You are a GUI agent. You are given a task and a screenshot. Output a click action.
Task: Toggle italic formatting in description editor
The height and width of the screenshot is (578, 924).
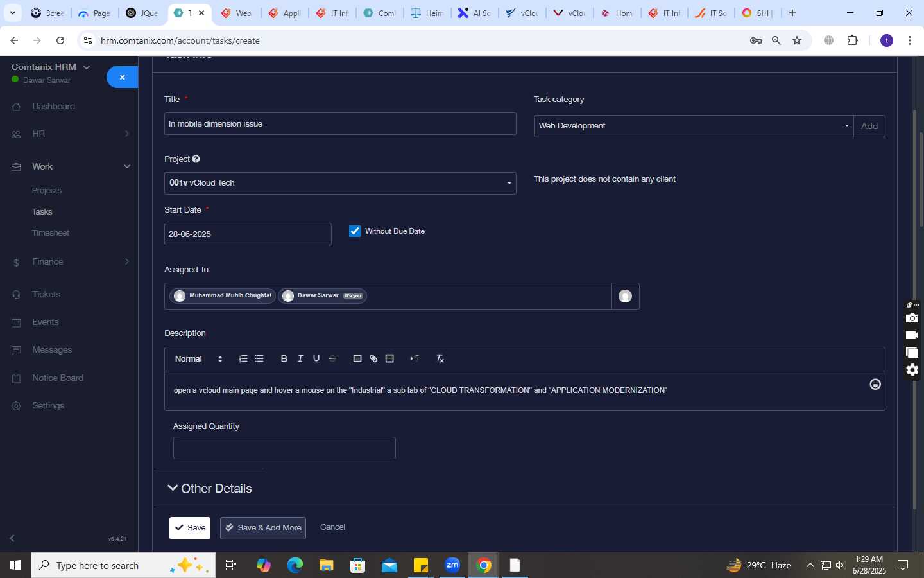click(300, 358)
